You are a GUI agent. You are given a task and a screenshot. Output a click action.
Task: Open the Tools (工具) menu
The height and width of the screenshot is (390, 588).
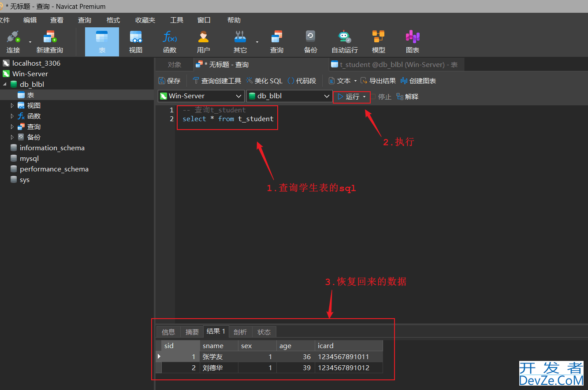177,20
